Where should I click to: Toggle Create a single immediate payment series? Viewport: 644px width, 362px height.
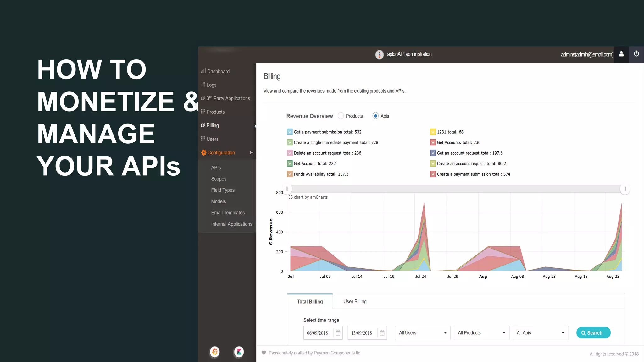pyautogui.click(x=290, y=142)
